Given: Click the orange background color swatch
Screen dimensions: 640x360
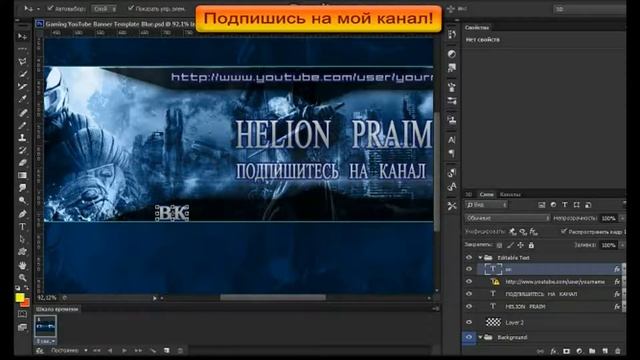Looking at the screenshot, I should tap(26, 303).
